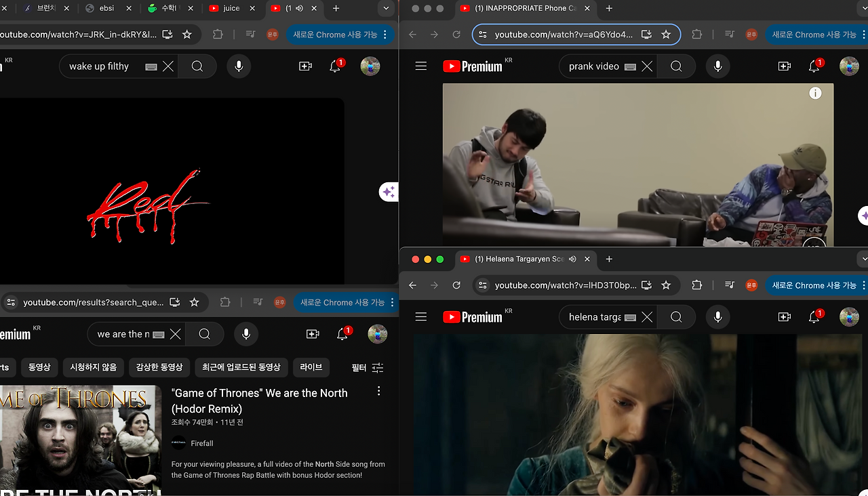Open the Chrome menu in the youtube.com/results window
The height and width of the screenshot is (496, 868).
point(393,302)
